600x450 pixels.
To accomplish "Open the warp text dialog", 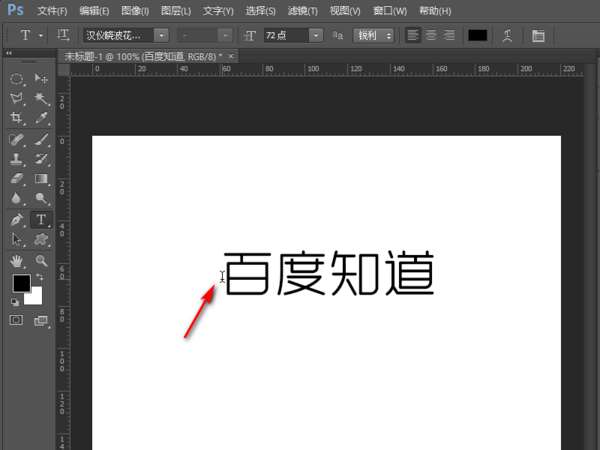I will click(x=507, y=36).
